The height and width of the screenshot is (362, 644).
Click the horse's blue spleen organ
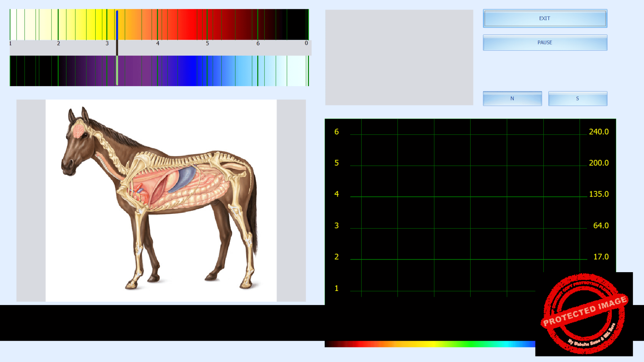[x=185, y=178]
